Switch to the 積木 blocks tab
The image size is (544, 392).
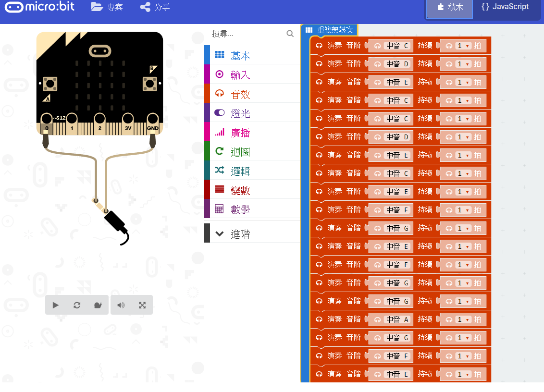click(449, 7)
